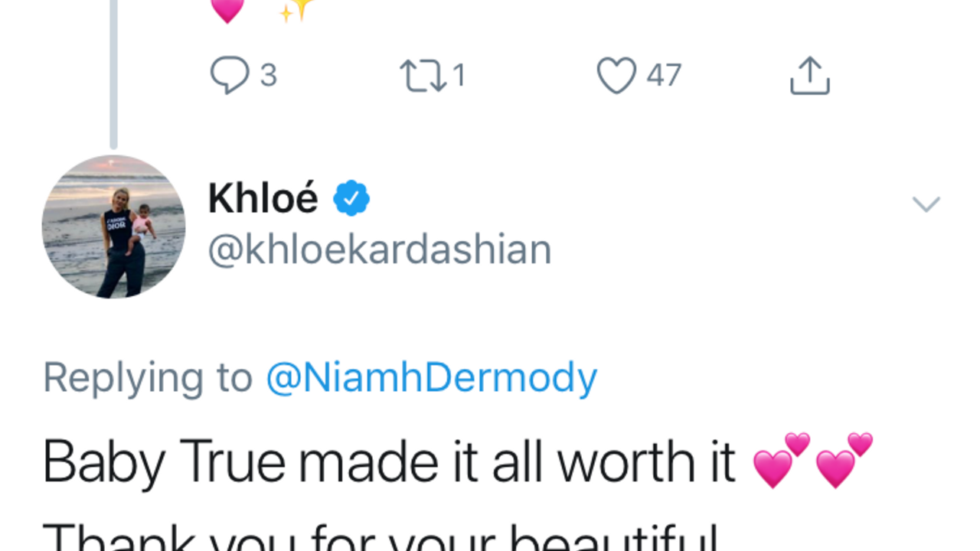Click the 47 likes count

pyautogui.click(x=664, y=76)
